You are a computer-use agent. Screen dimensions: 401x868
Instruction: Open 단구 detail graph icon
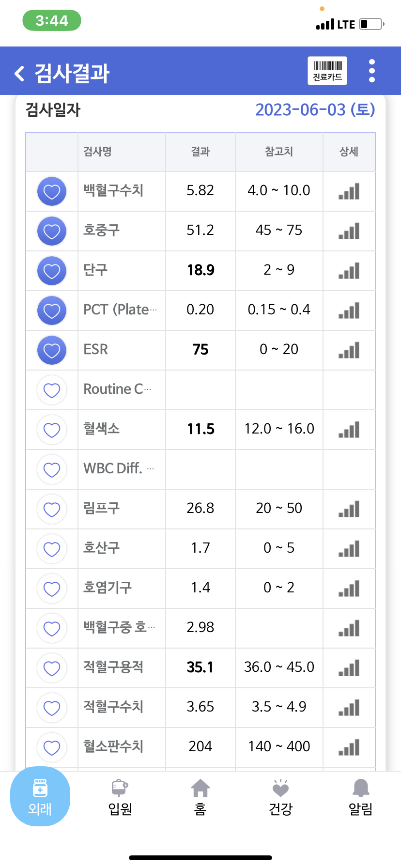click(349, 271)
